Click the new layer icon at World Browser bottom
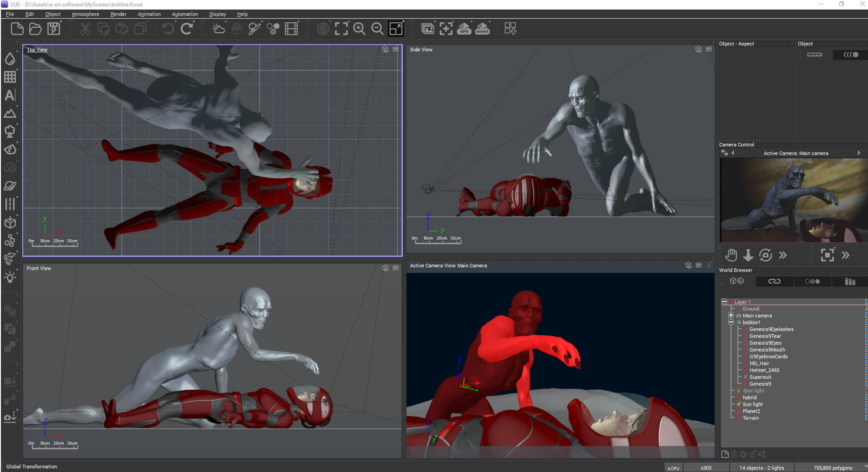The width and height of the screenshot is (868, 472). coord(725,454)
